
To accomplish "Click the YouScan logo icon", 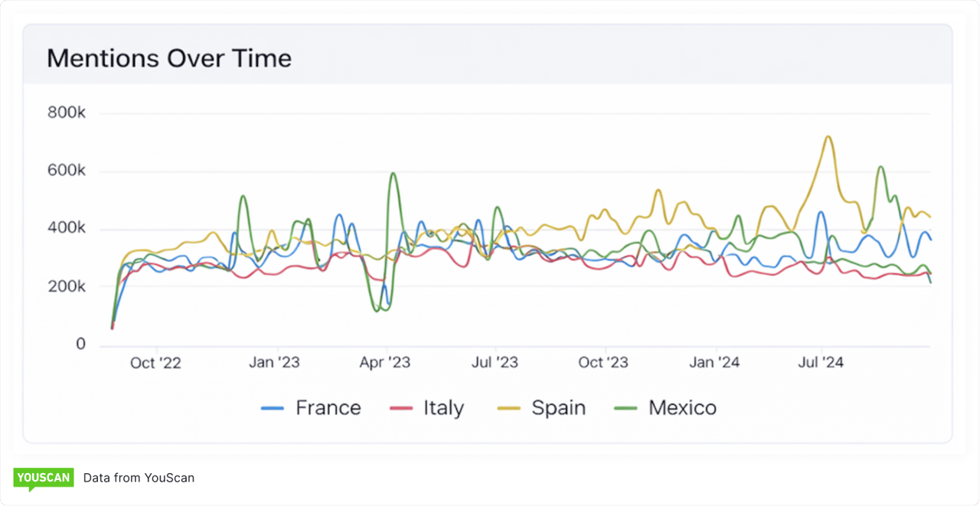I will (x=44, y=477).
